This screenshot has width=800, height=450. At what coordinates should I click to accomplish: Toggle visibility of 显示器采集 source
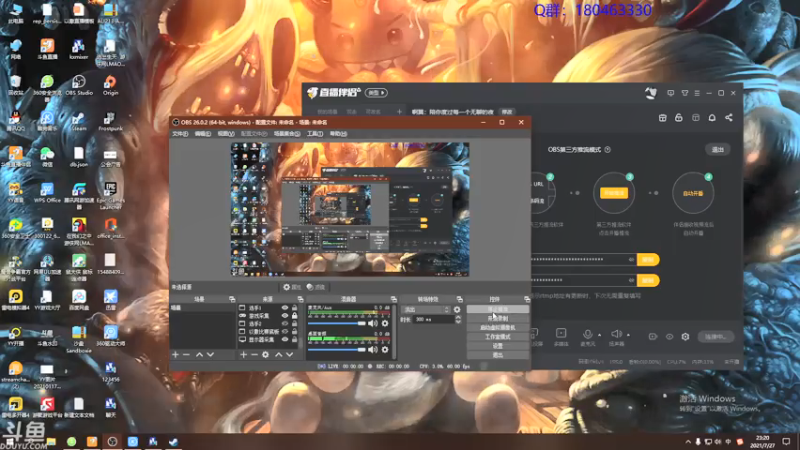click(x=285, y=339)
